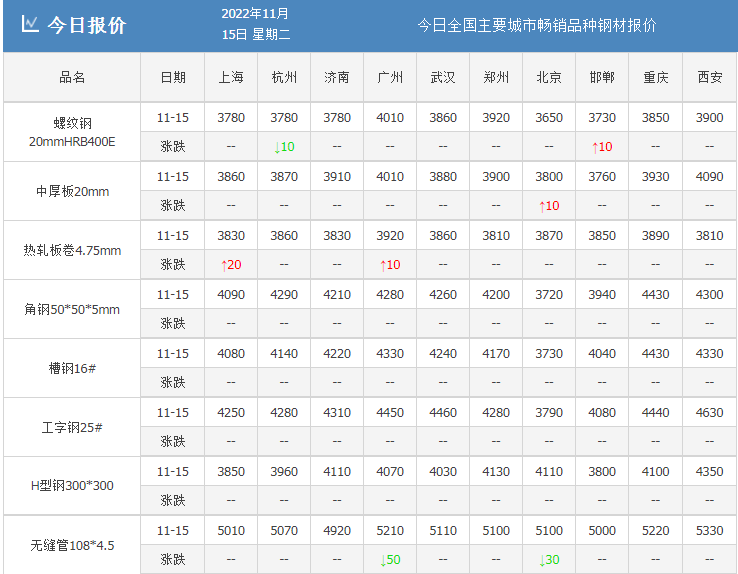Click the 今日全国主要城市畅销品种钢材报价 heading
This screenshot has height=574, width=738.
[x=536, y=25]
